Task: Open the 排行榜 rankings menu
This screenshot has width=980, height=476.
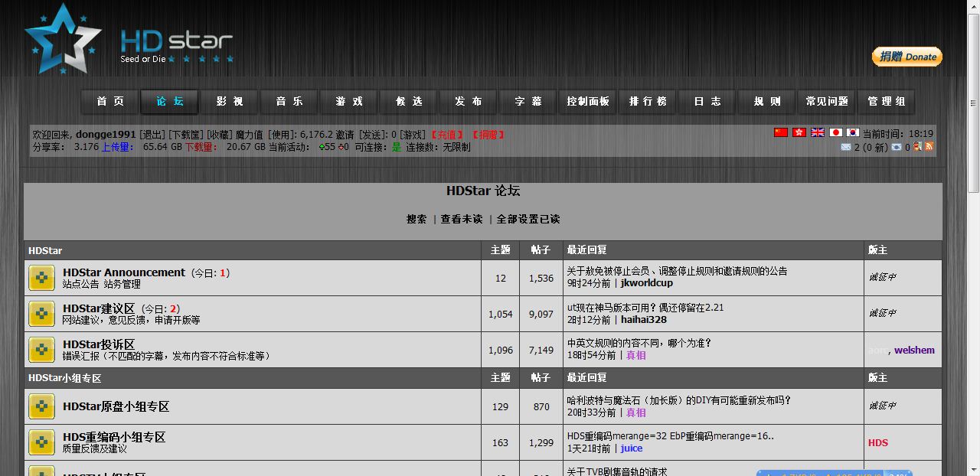Action: pos(648,102)
